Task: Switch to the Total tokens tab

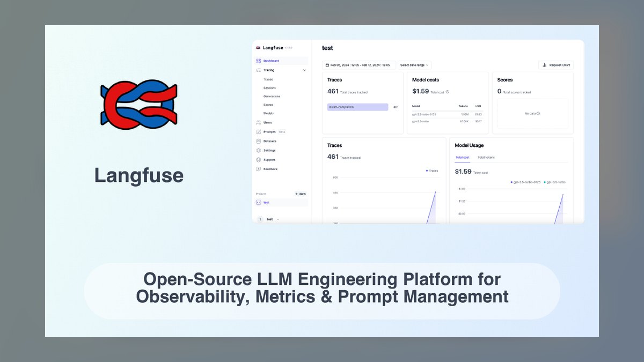Action: (486, 158)
